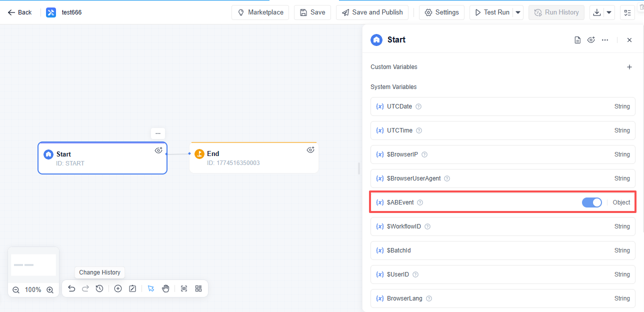Open the Start panel more options menu

[x=605, y=40]
